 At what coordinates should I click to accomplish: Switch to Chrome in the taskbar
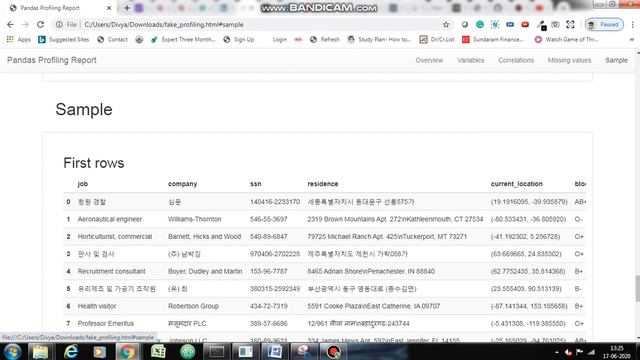click(127, 351)
